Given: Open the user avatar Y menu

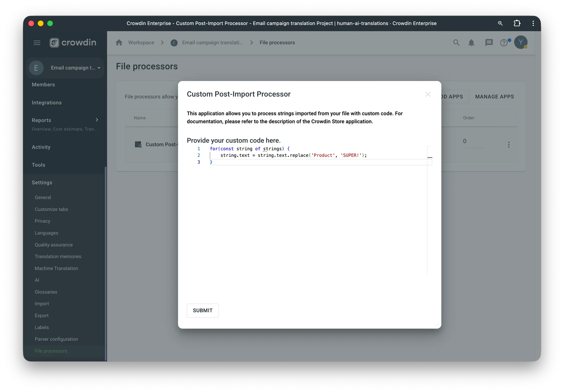Looking at the screenshot, I should point(521,43).
